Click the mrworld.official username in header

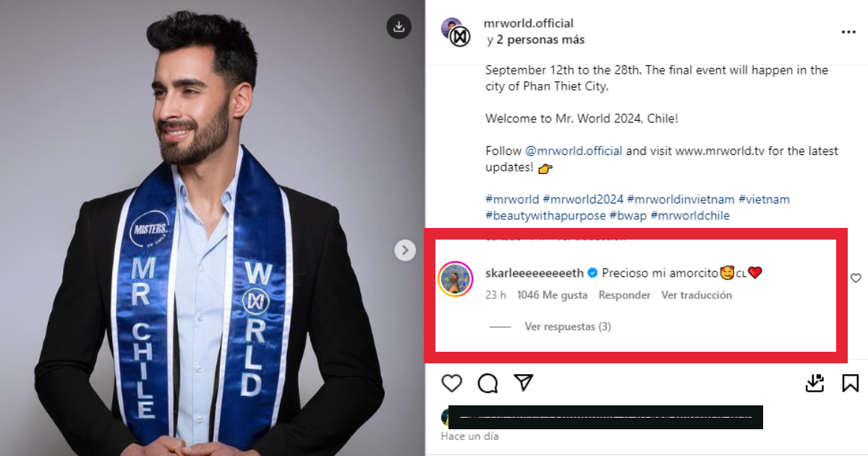[x=528, y=24]
